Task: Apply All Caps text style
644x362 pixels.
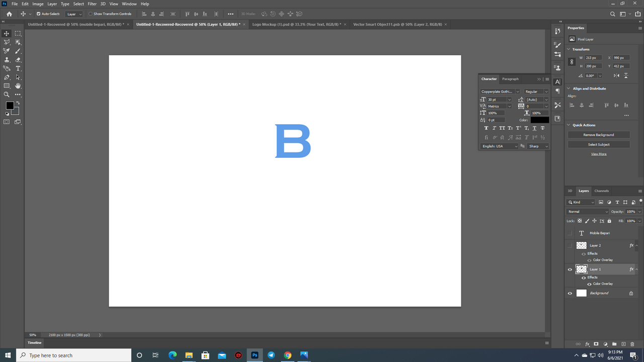Action: coord(502,128)
